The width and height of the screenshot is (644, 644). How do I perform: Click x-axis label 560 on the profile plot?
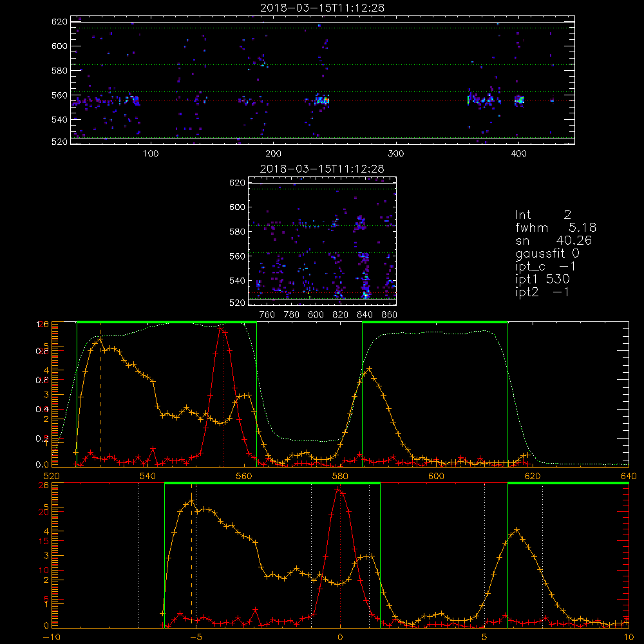pyautogui.click(x=244, y=477)
